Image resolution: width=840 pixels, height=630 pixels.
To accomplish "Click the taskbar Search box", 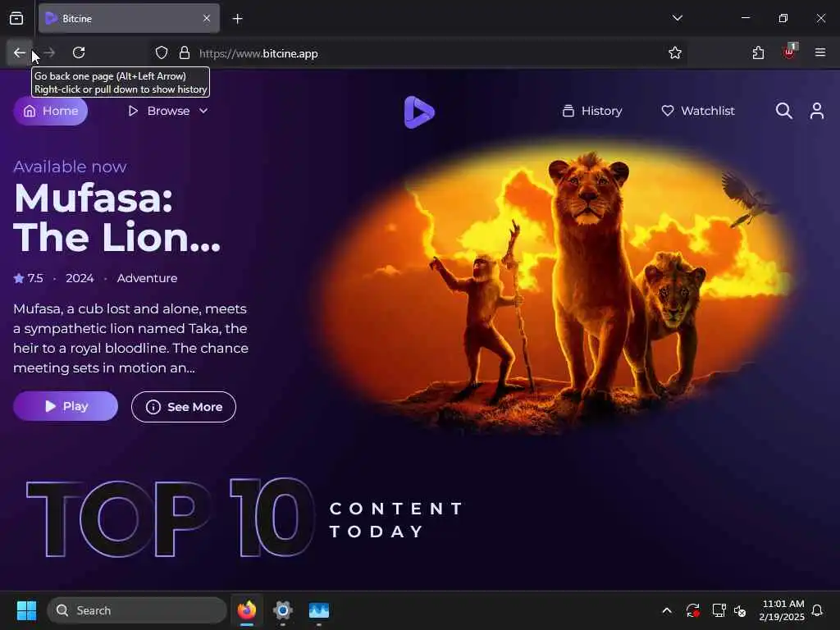I will (137, 610).
